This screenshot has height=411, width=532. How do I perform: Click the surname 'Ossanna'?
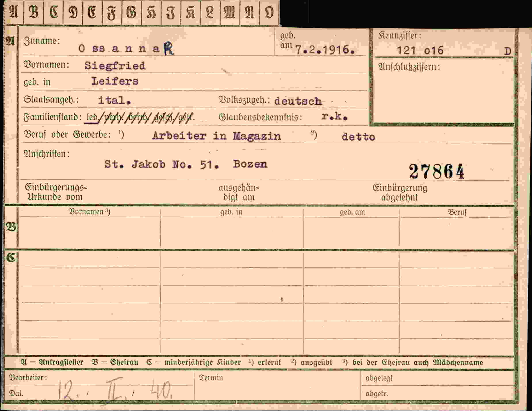pyautogui.click(x=119, y=49)
